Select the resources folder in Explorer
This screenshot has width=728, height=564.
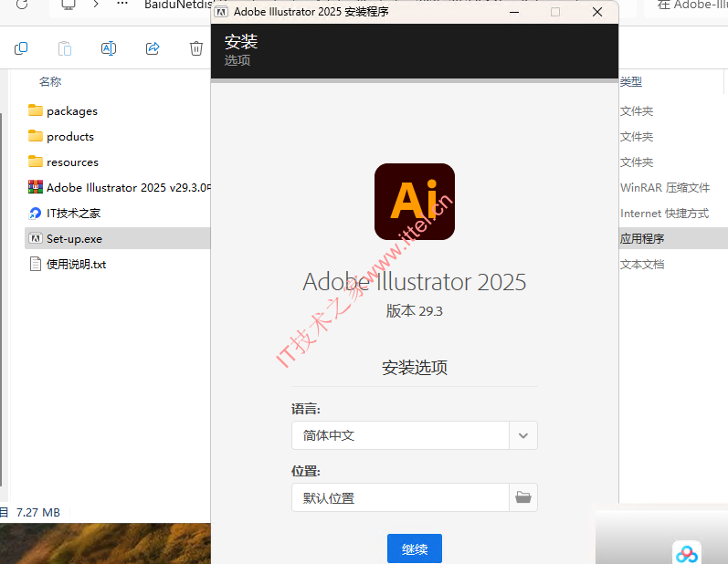coord(72,162)
